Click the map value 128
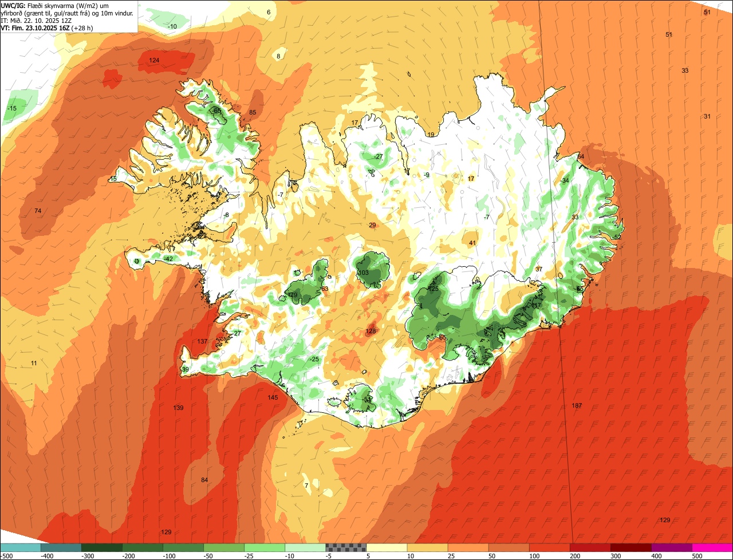Viewport: 733px width, 560px height. pyautogui.click(x=371, y=331)
